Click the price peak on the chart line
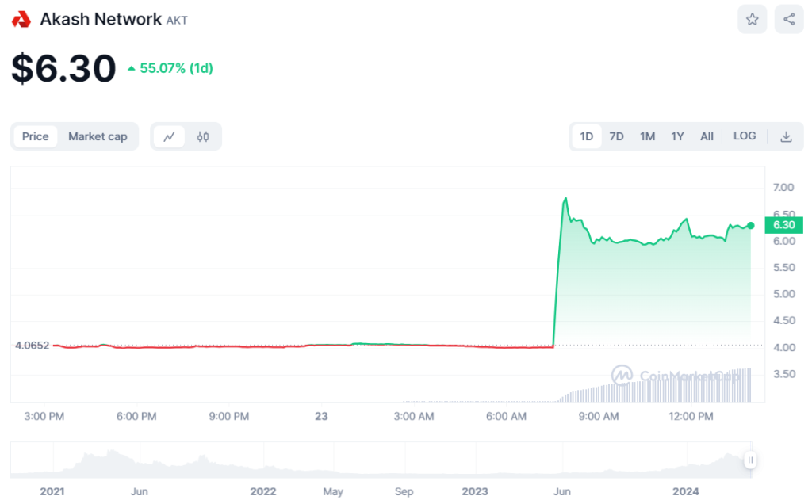The image size is (812, 504). [565, 198]
